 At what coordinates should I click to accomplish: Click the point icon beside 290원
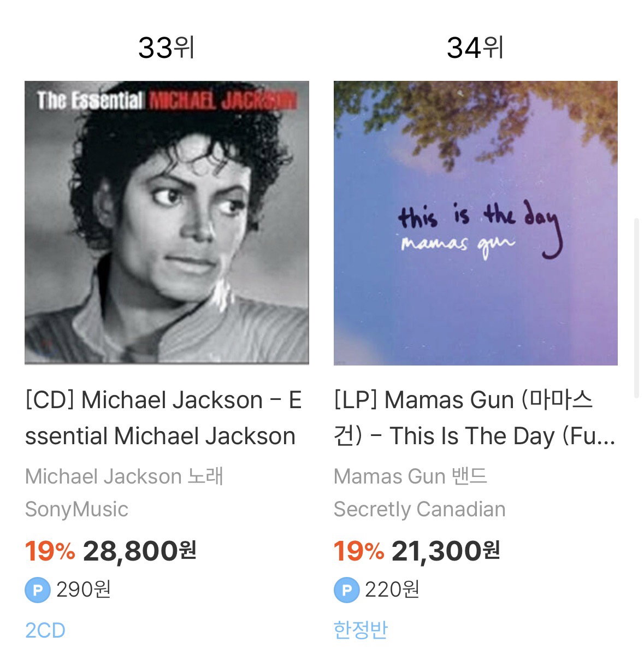click(x=38, y=590)
